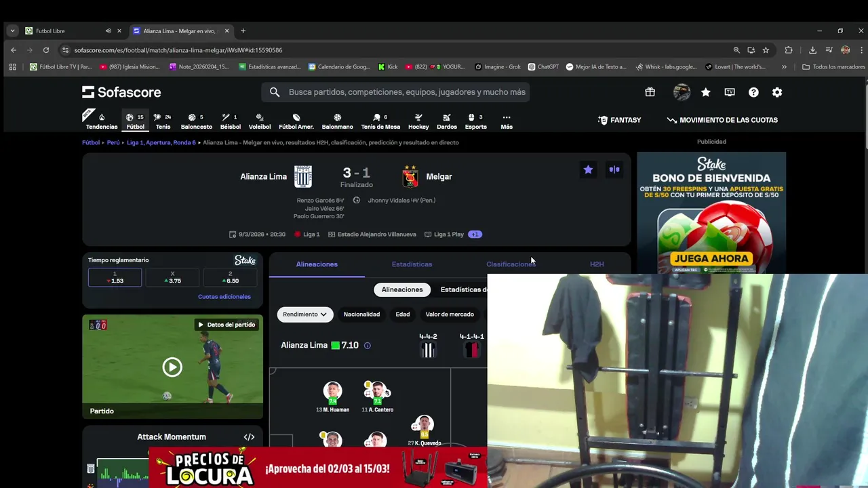Open the Fútbol Amer. section
The image size is (868, 488).
click(296, 121)
